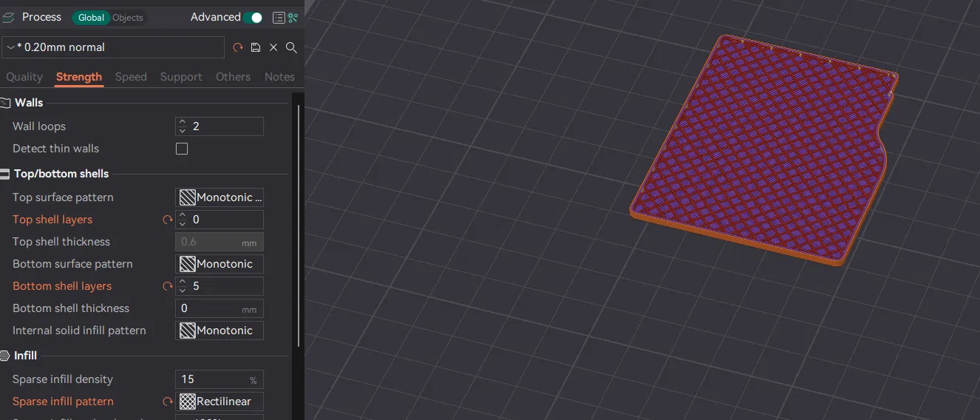
Task: Click the X icon next to preset name
Action: click(x=273, y=47)
